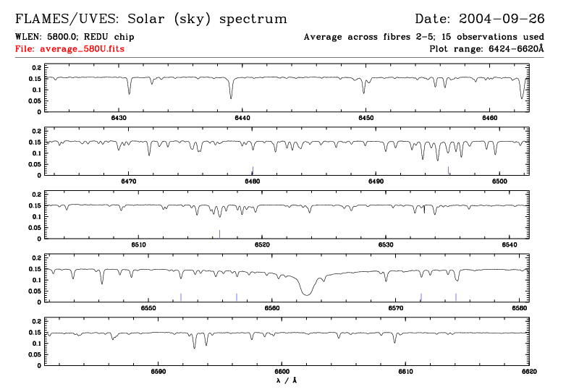Click the blue line marker near 6480

(253, 170)
